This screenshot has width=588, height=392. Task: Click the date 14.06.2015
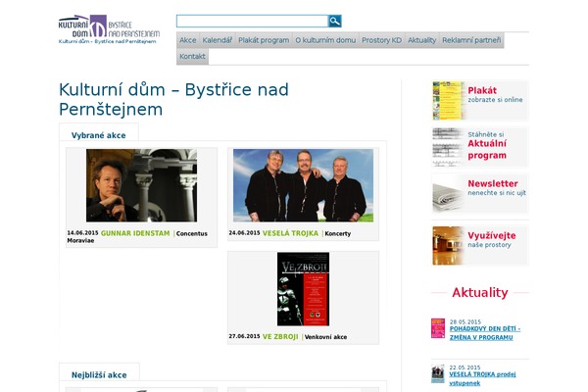point(82,232)
